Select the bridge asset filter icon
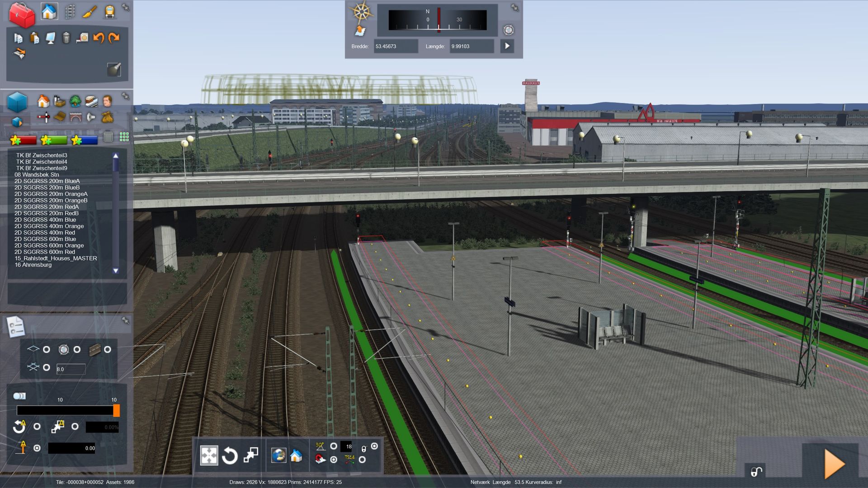The image size is (868, 488). coord(75,117)
